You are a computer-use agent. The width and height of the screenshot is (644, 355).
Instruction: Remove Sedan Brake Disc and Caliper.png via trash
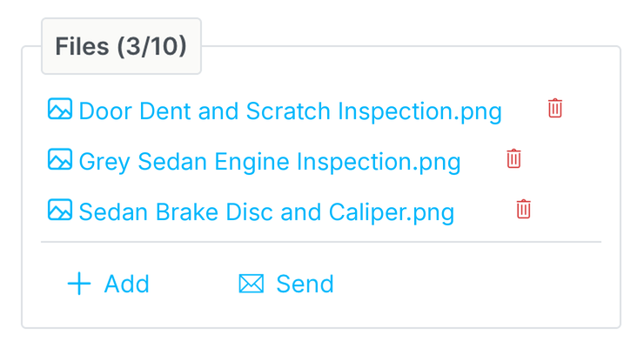(523, 210)
